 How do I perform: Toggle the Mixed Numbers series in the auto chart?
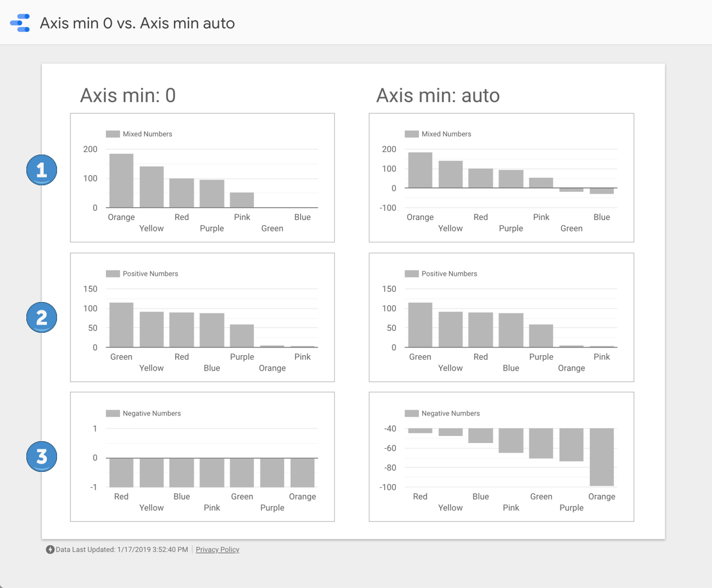(412, 134)
